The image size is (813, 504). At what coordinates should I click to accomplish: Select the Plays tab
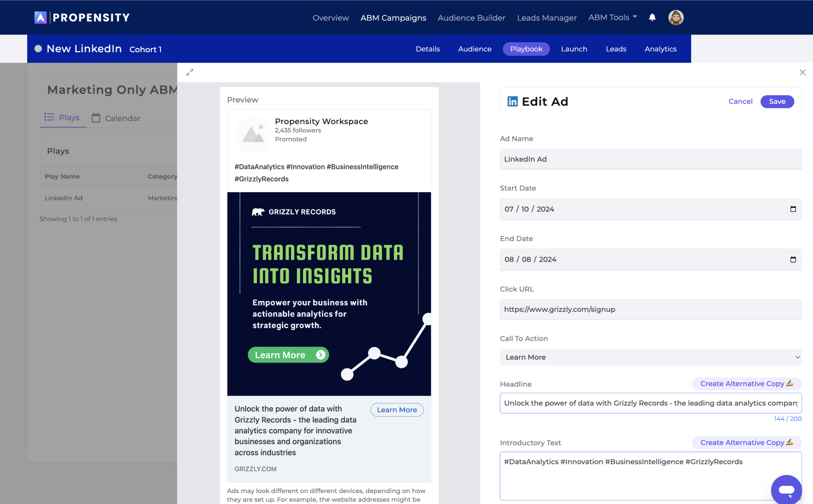(x=63, y=118)
